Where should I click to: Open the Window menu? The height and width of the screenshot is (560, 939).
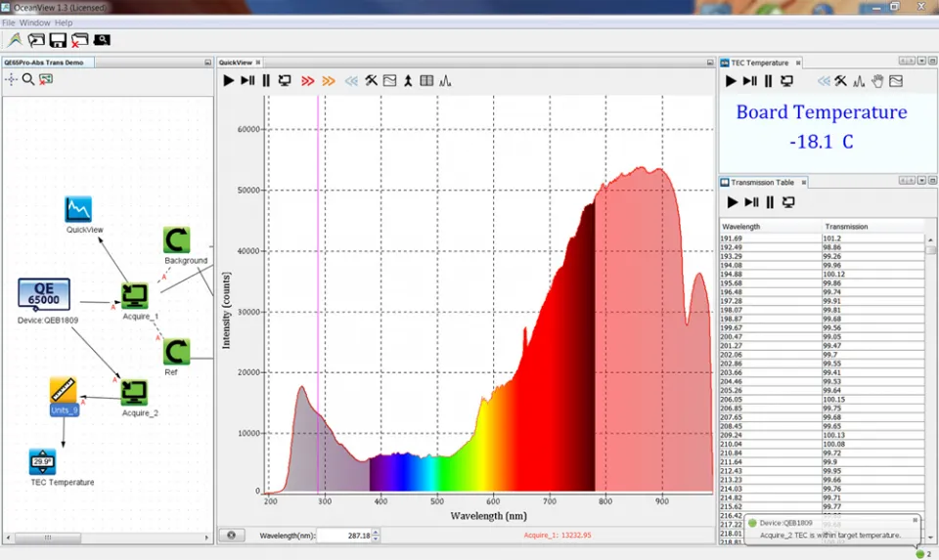tap(35, 22)
